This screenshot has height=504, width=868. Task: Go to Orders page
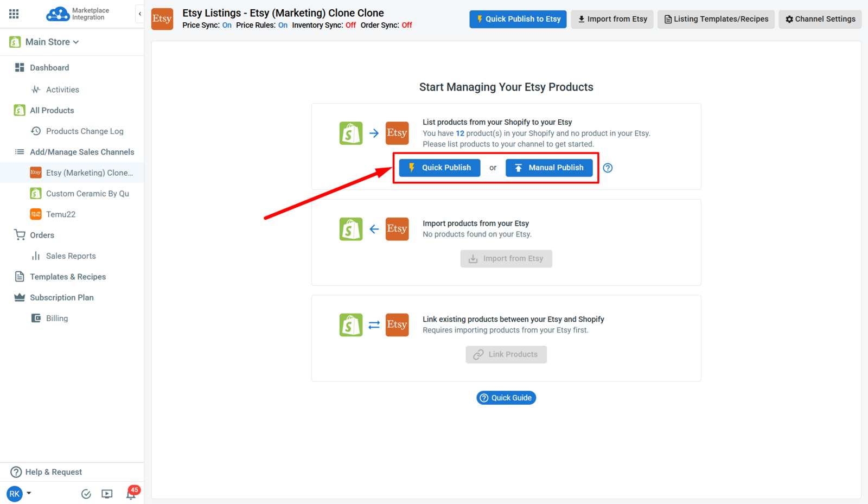[42, 235]
